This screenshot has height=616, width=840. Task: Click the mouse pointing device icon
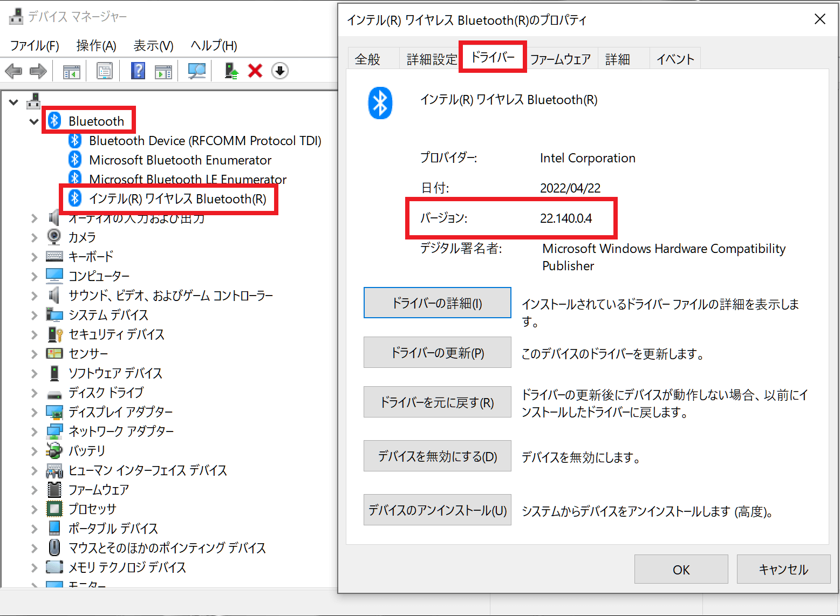click(54, 547)
